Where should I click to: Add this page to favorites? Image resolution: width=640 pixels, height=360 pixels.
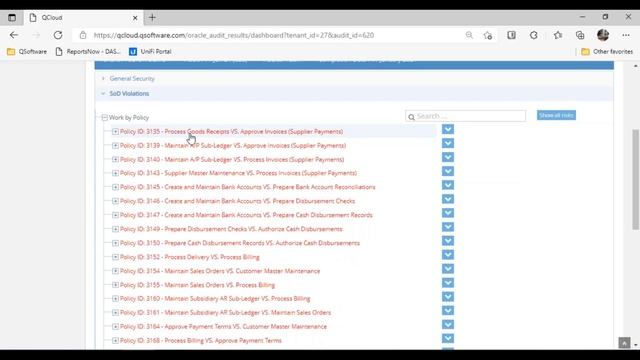pyautogui.click(x=488, y=36)
